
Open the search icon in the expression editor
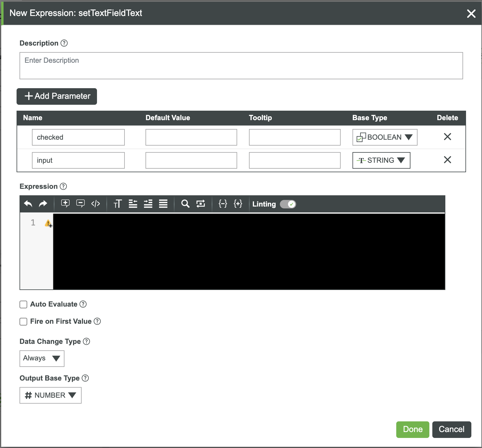[185, 204]
